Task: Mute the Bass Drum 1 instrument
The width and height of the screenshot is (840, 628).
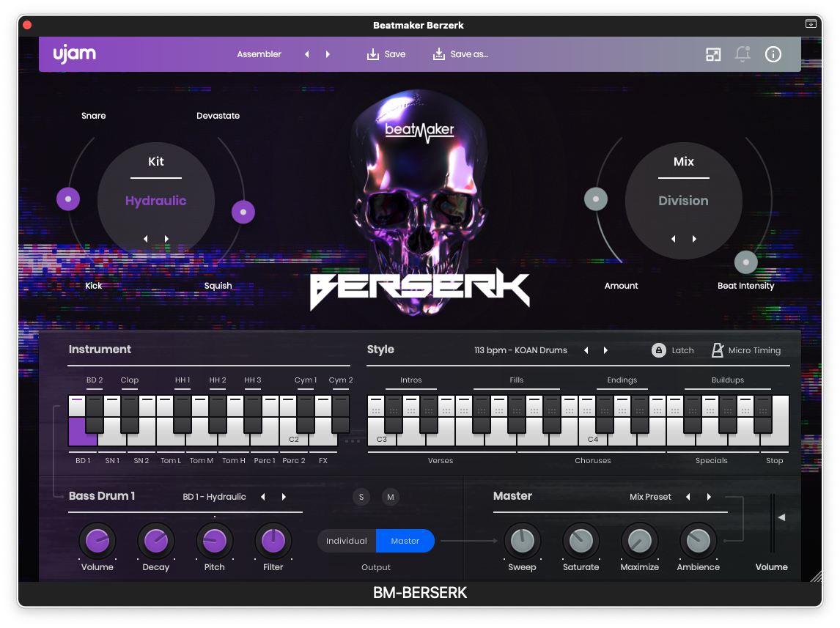Action: tap(391, 497)
